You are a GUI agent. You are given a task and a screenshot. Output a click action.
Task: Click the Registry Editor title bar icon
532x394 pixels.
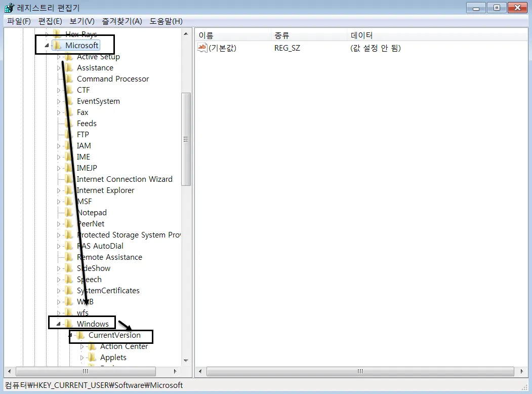coord(9,8)
